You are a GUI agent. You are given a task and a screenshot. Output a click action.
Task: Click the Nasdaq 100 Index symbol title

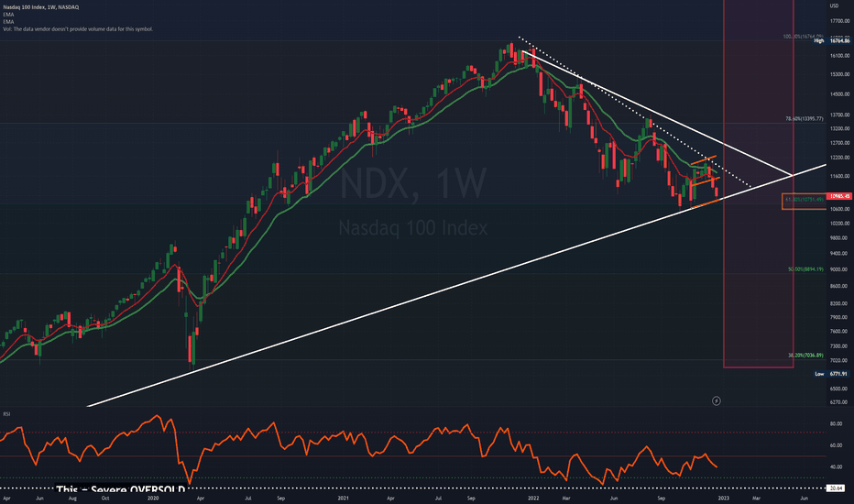41,7
